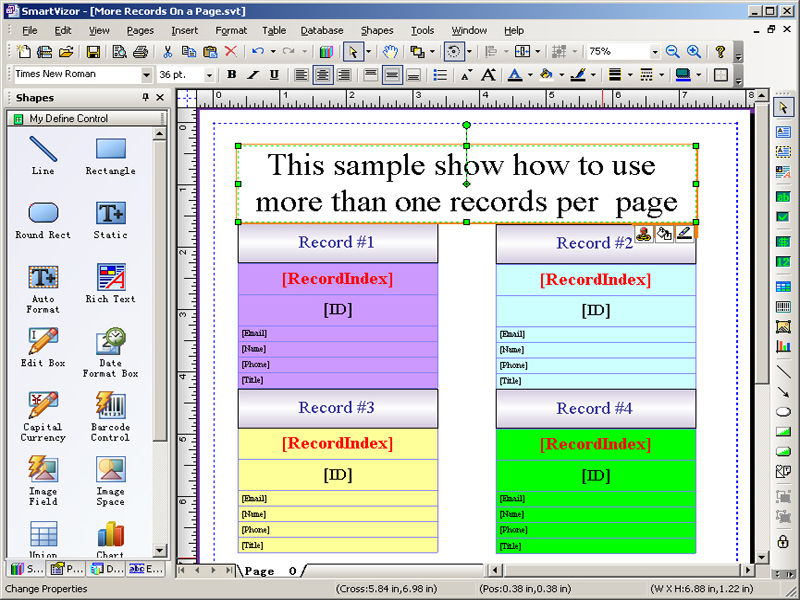Click the Save floppy disk icon

pyautogui.click(x=93, y=52)
